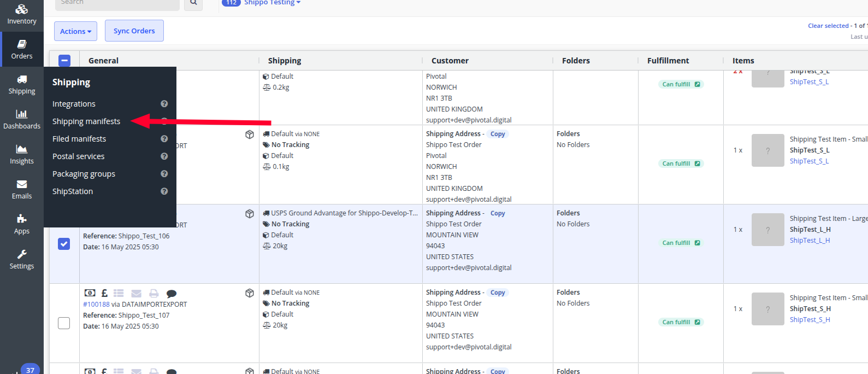Viewport: 868px width, 374px height.
Task: Click the Items column header
Action: tap(743, 61)
